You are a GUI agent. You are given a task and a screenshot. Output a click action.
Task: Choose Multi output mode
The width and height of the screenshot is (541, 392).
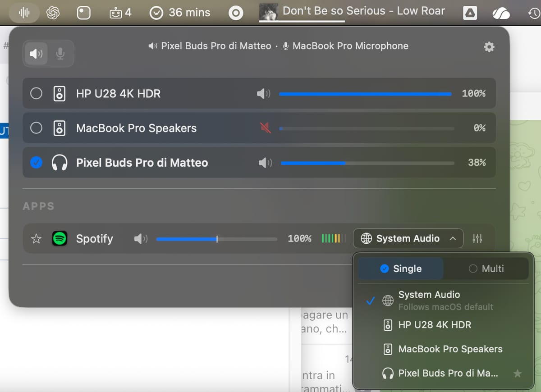click(x=486, y=269)
